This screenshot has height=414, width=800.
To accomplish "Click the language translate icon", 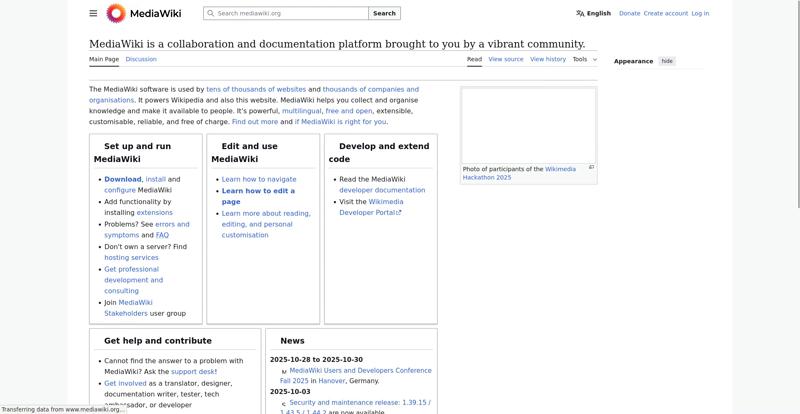I will click(x=580, y=13).
